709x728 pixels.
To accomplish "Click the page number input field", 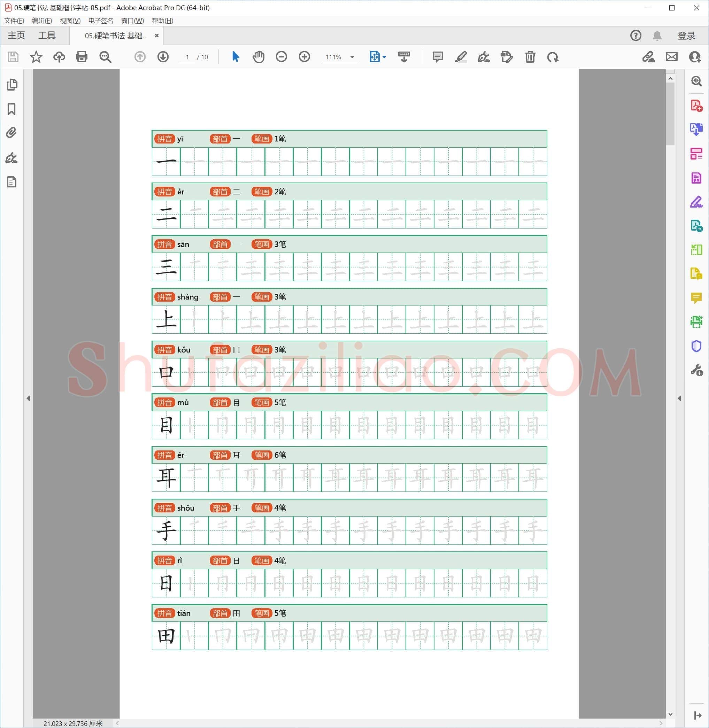I will click(187, 57).
